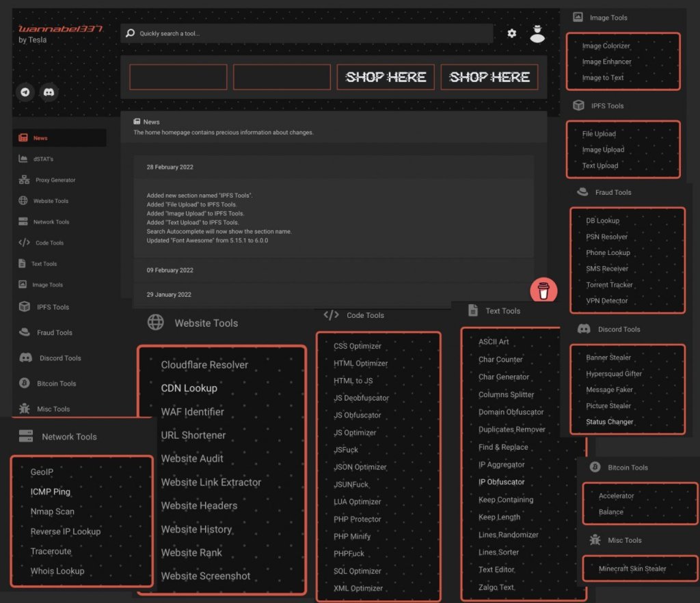The image size is (700, 603).
Task: Open the Website Screenshot tool
Action: click(205, 576)
